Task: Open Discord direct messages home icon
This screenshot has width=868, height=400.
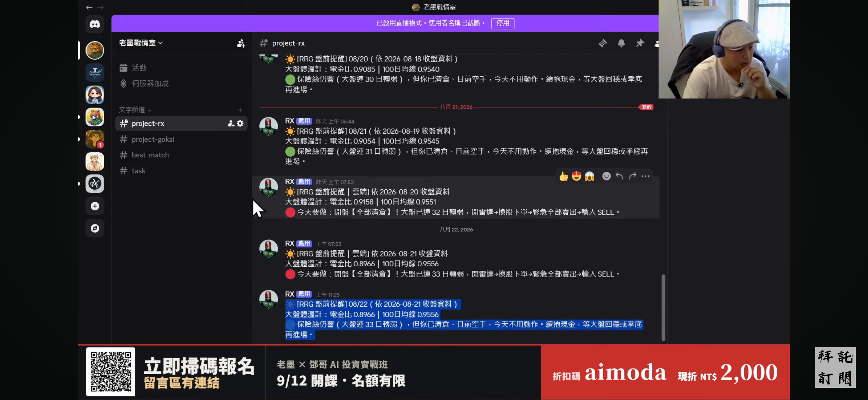Action: click(95, 24)
